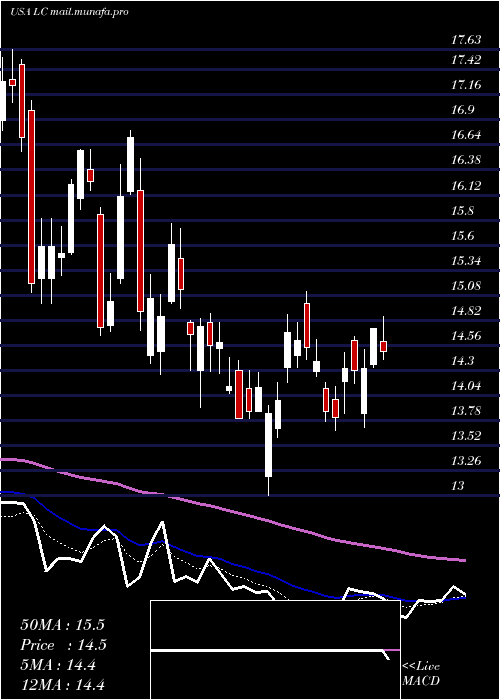Click the 17.63 price axis label

(x=466, y=40)
